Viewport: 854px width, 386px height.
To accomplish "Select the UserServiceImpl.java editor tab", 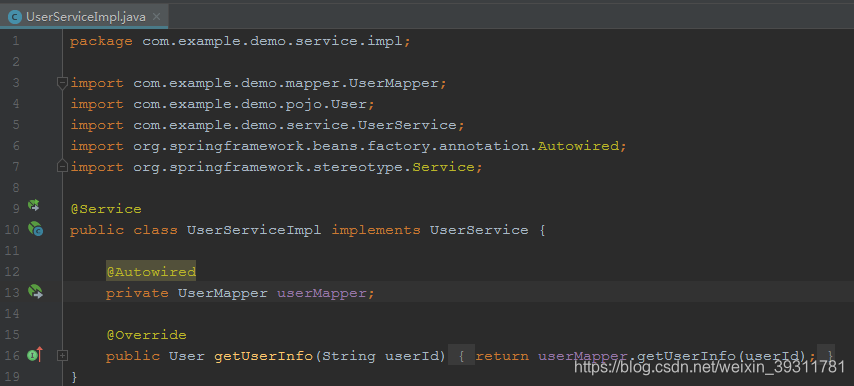I will (84, 17).
